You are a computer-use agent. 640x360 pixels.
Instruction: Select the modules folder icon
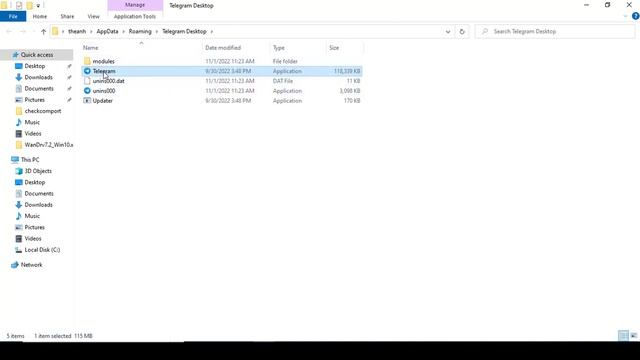[87, 61]
